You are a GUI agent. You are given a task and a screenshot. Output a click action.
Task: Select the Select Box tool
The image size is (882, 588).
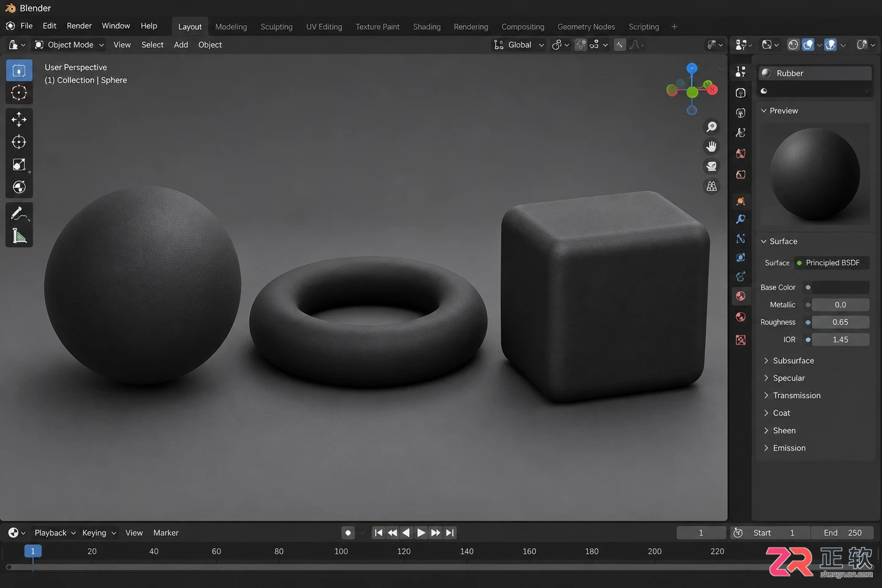click(19, 70)
